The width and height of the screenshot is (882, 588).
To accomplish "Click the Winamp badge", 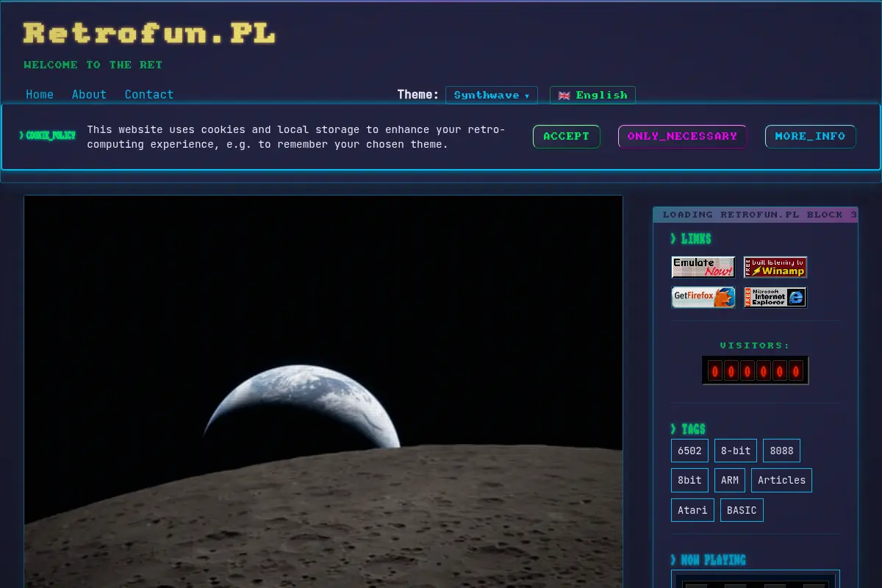I will pos(775,267).
